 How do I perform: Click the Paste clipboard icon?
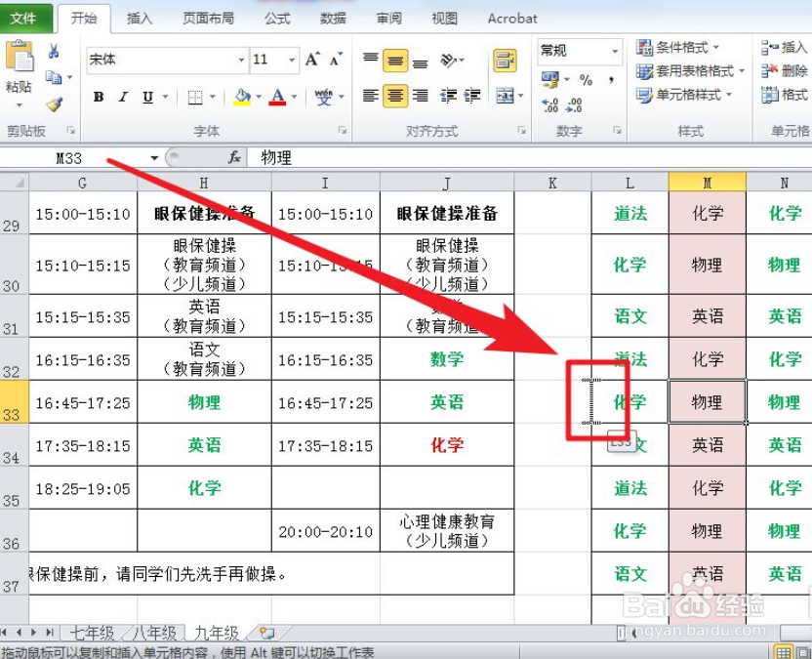point(19,57)
